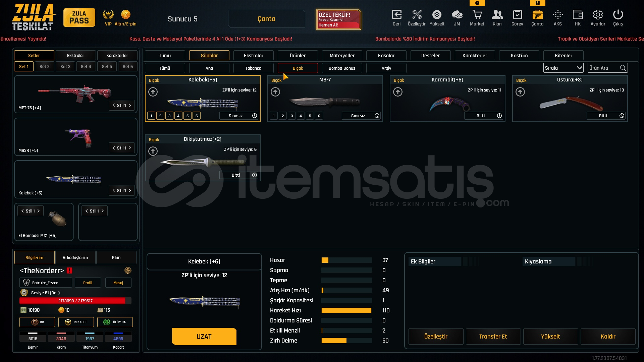Click the Hareket Hızı stat bar
The image size is (644, 362).
click(346, 310)
